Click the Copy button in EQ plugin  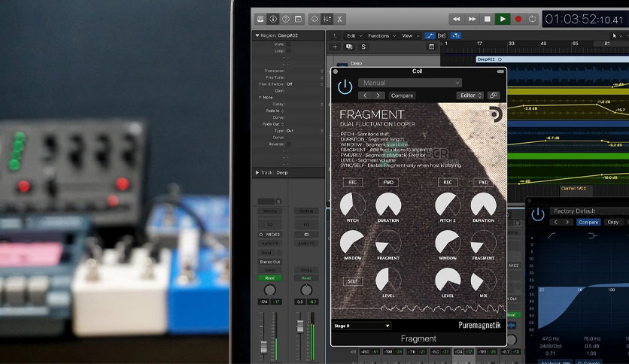tap(612, 222)
